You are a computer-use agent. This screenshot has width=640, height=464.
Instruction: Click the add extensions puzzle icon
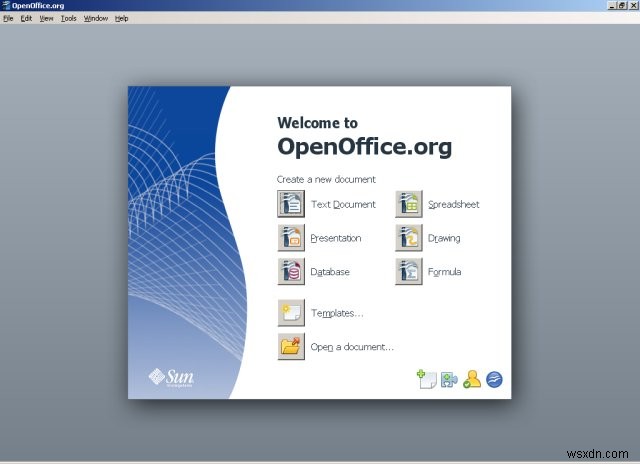click(x=449, y=380)
